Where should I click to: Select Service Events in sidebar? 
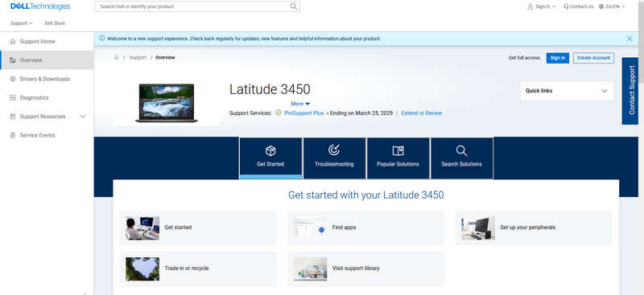[x=47, y=135]
